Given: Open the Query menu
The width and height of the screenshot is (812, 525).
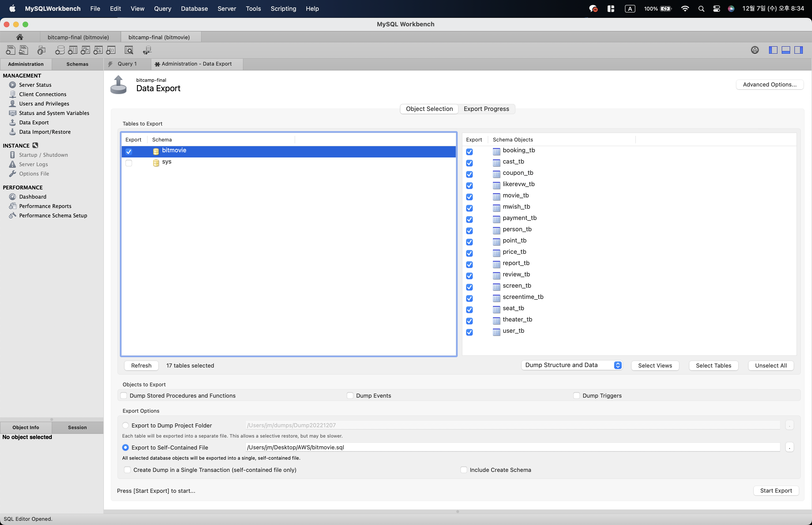Looking at the screenshot, I should pyautogui.click(x=163, y=9).
